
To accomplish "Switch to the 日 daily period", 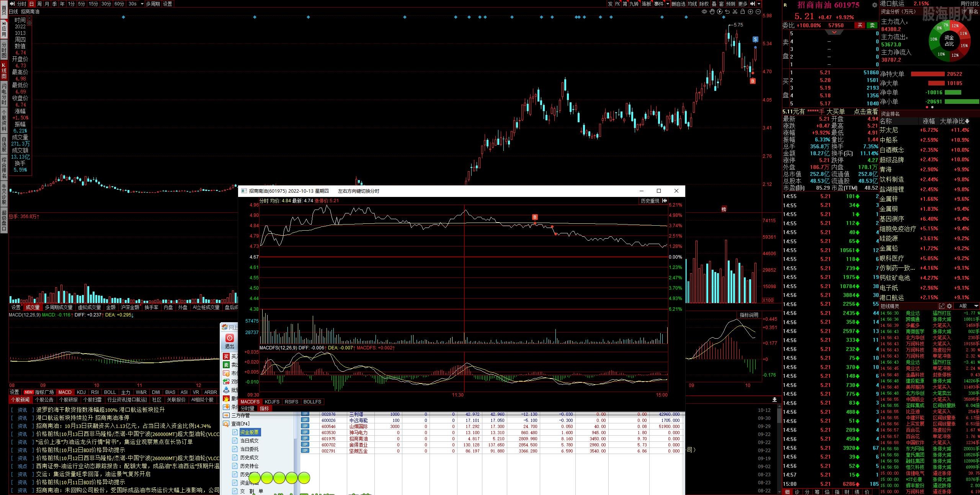I will coord(31,4).
